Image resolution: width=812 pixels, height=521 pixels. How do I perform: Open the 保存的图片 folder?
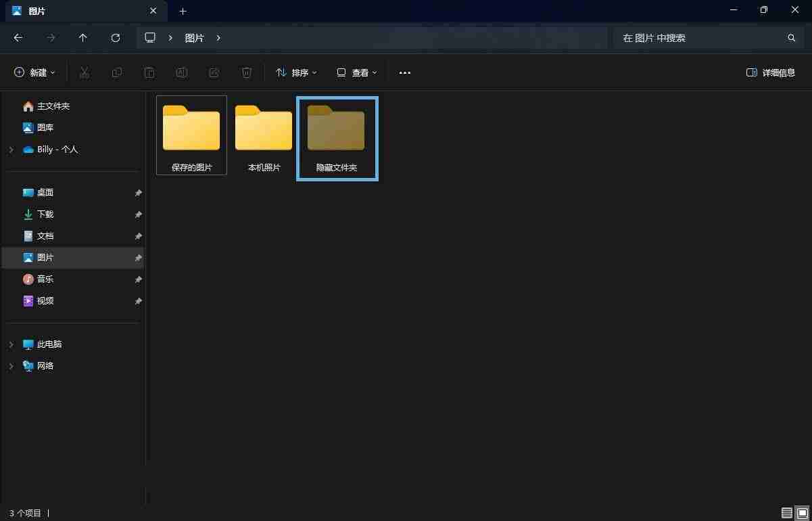tap(191, 135)
